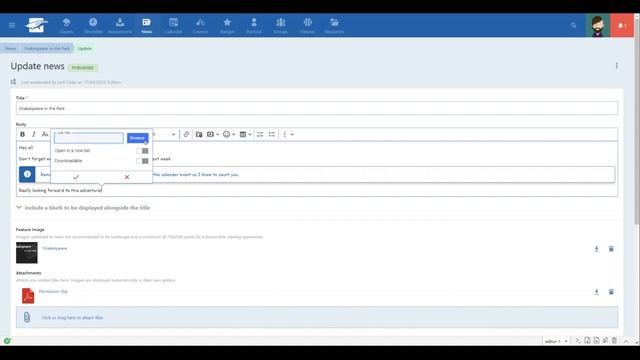Delete the Shakespeare feature image
This screenshot has height=360, width=640.
tap(611, 249)
